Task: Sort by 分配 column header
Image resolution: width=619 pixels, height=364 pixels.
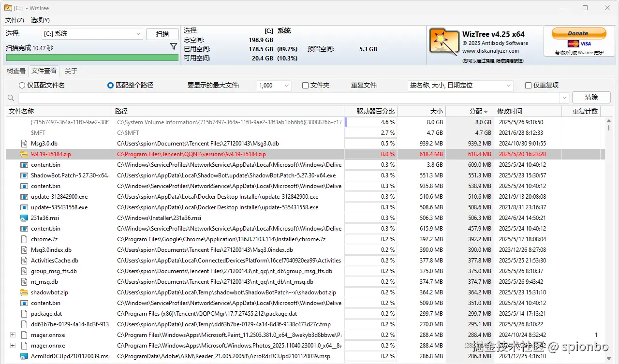Action: click(470, 111)
